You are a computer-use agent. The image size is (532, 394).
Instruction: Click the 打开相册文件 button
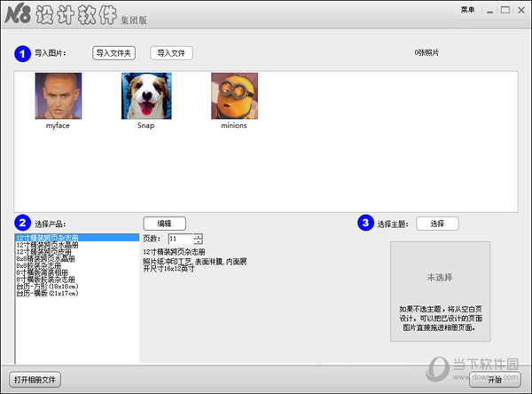click(35, 380)
